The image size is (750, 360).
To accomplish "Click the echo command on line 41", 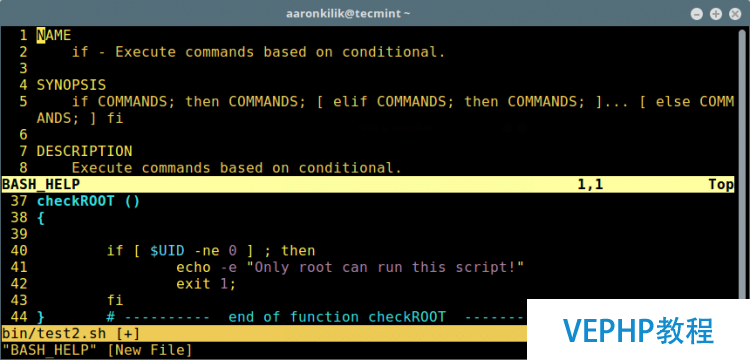I will click(x=193, y=267).
